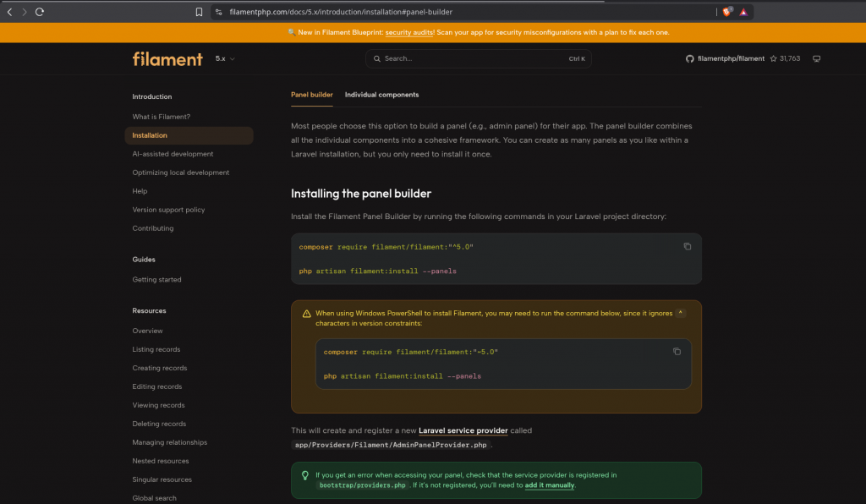Open Resources Overview page
Screen dimensions: 866x504
click(x=147, y=331)
